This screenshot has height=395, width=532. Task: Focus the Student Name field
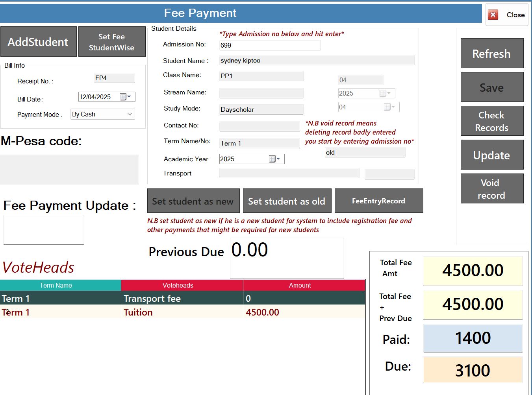pyautogui.click(x=317, y=60)
